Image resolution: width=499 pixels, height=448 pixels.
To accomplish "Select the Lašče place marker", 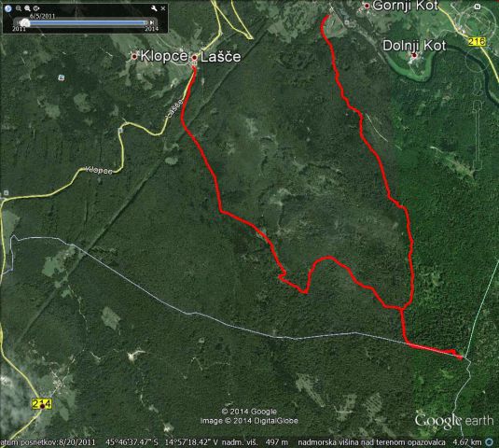I will click(194, 58).
